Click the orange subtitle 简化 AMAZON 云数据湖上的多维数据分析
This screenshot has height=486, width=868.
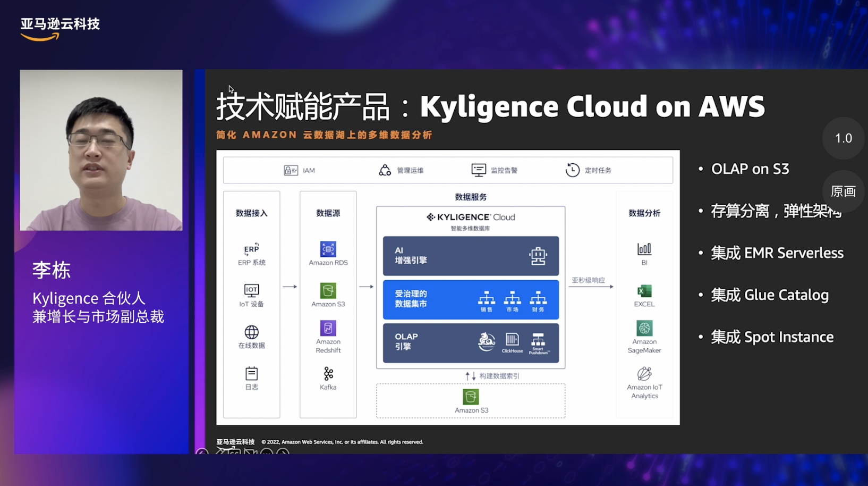(324, 135)
